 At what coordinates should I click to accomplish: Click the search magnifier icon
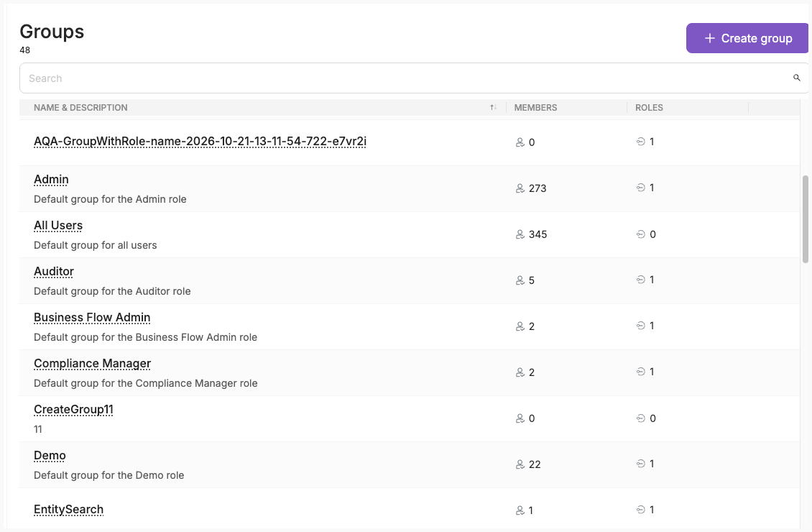(796, 78)
